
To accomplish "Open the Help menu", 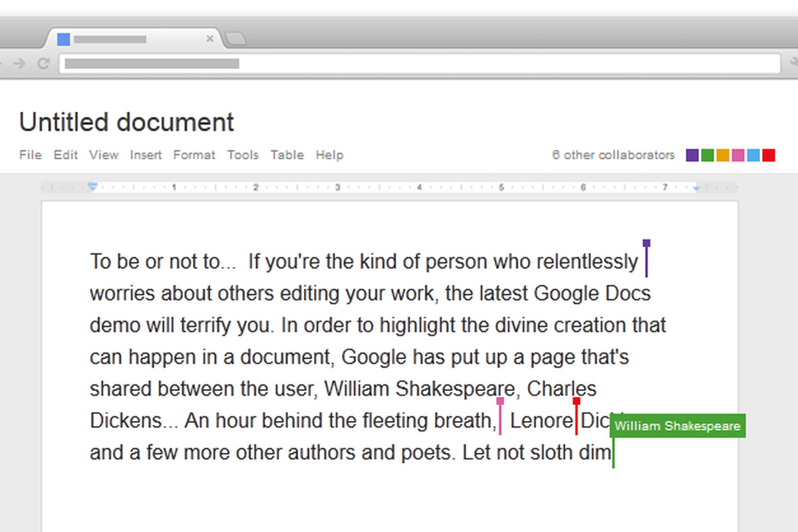I will click(329, 155).
